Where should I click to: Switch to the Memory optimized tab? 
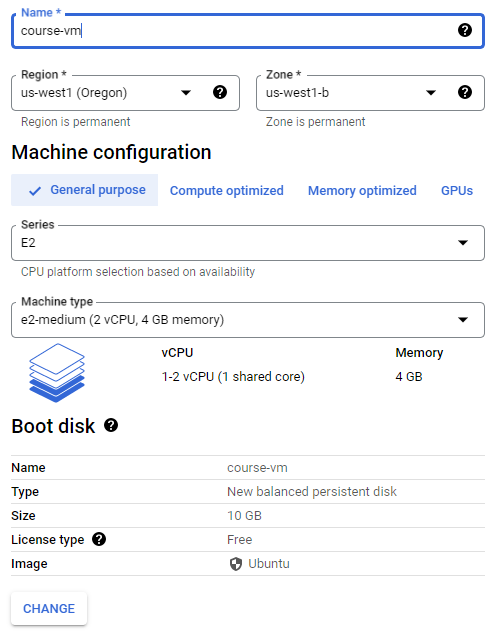click(362, 191)
